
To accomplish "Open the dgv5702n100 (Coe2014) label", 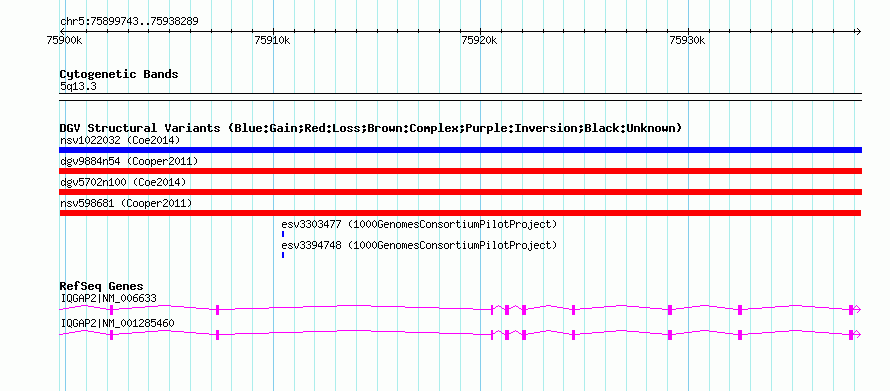I will point(123,182).
